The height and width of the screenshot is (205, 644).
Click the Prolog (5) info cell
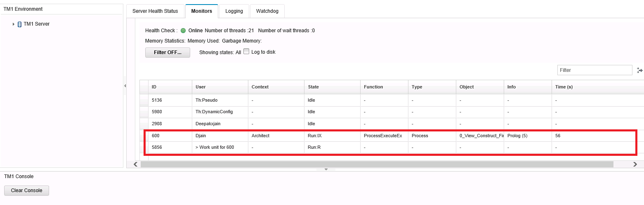point(528,136)
